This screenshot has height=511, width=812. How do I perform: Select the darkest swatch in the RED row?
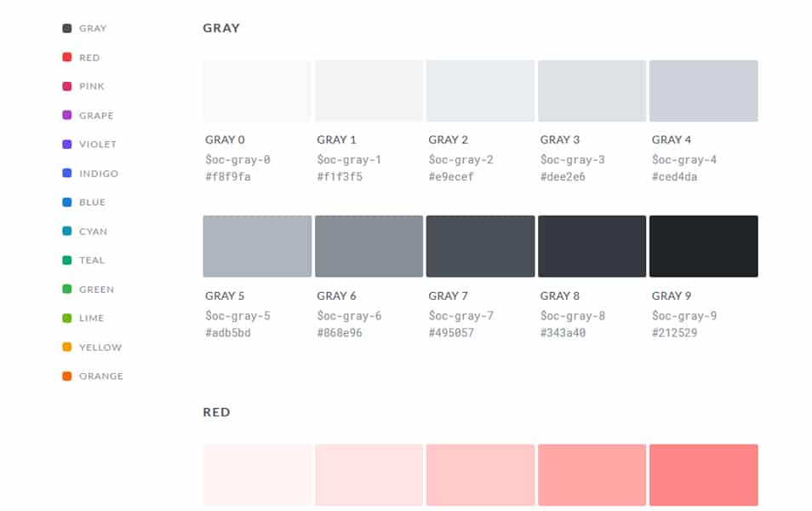tap(703, 475)
